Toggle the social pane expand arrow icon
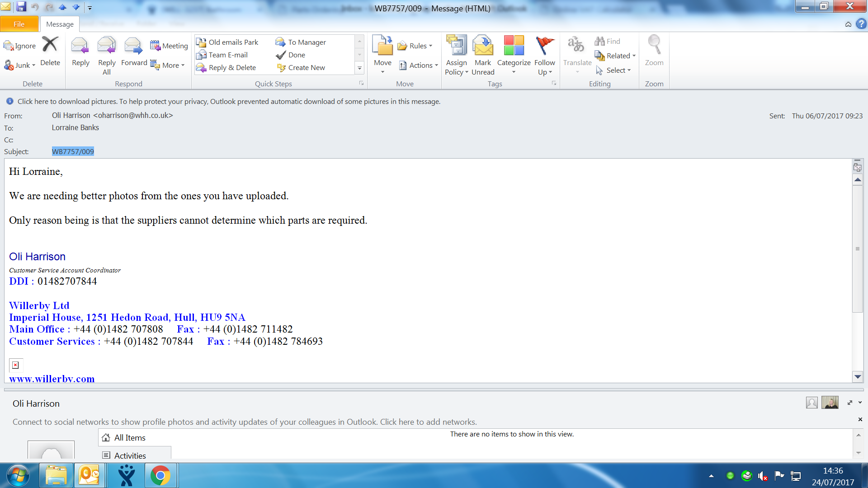Screen dimensions: 868x488 point(850,403)
